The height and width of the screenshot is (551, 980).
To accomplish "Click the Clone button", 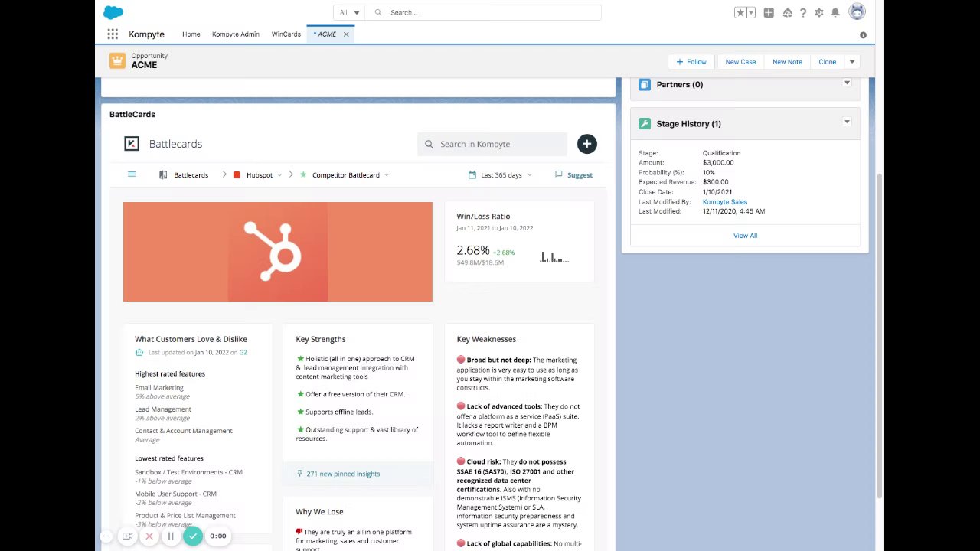I will tap(828, 62).
